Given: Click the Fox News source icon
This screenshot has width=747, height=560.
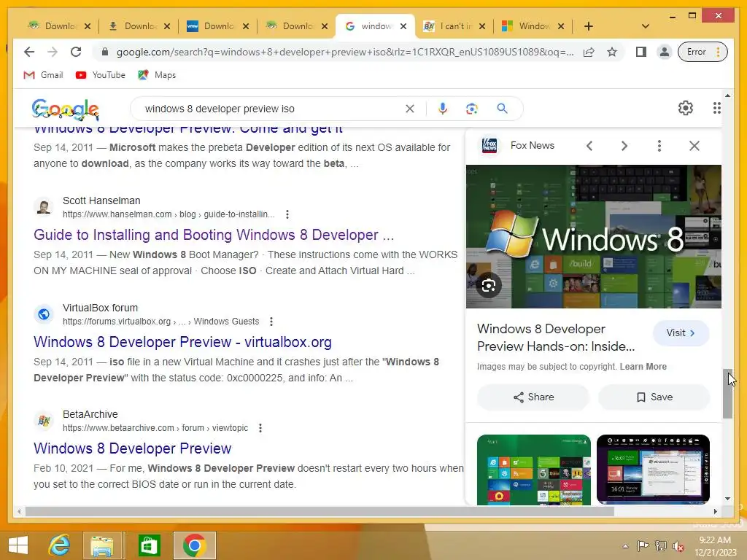Looking at the screenshot, I should click(x=489, y=145).
